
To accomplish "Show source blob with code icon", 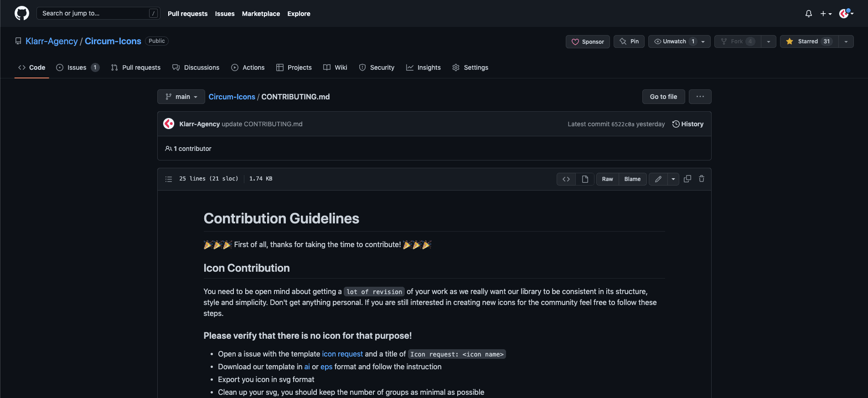I will point(566,179).
